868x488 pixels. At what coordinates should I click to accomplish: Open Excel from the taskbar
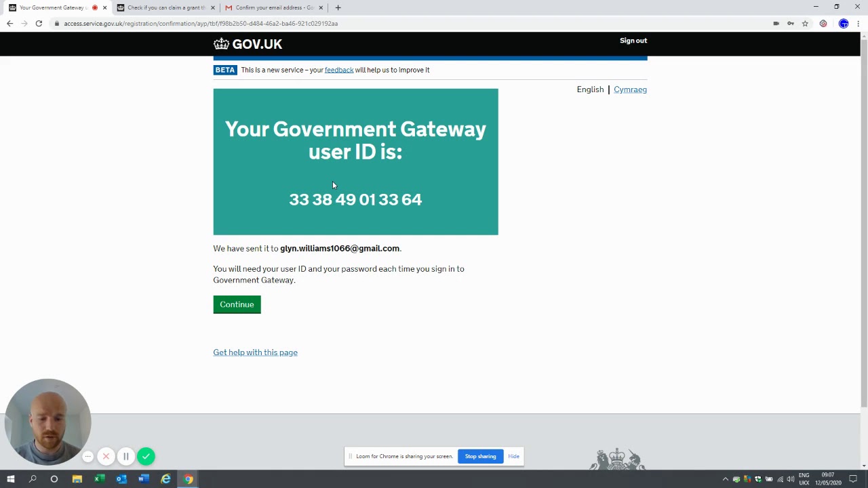(99, 479)
